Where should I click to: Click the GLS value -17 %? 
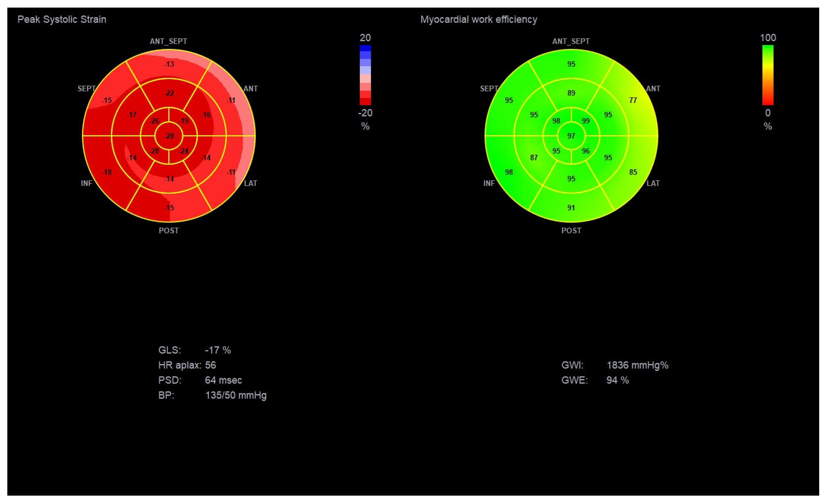click(217, 350)
